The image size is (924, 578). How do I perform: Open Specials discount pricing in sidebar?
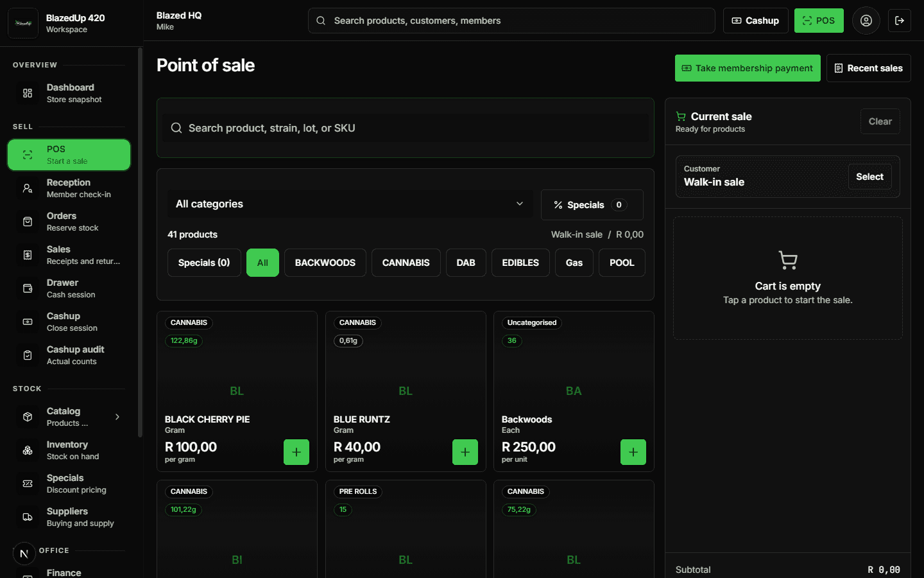(69, 484)
